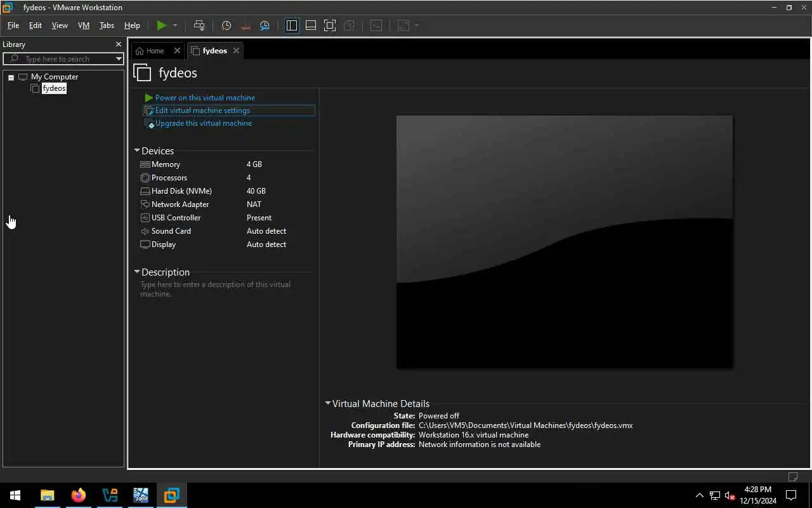Image resolution: width=812 pixels, height=508 pixels.
Task: Click the configuration file path text
Action: [x=525, y=425]
